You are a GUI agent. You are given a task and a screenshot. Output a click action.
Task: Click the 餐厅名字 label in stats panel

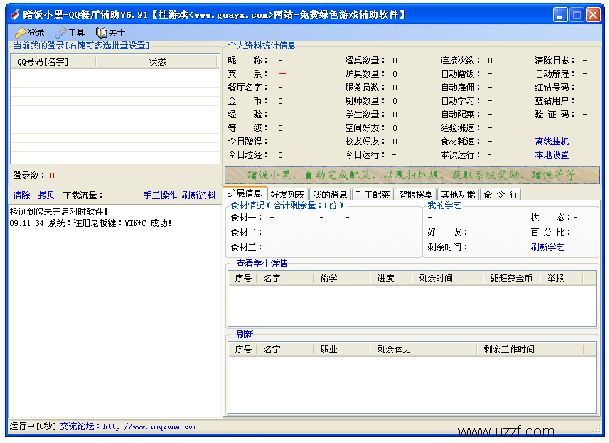click(248, 87)
